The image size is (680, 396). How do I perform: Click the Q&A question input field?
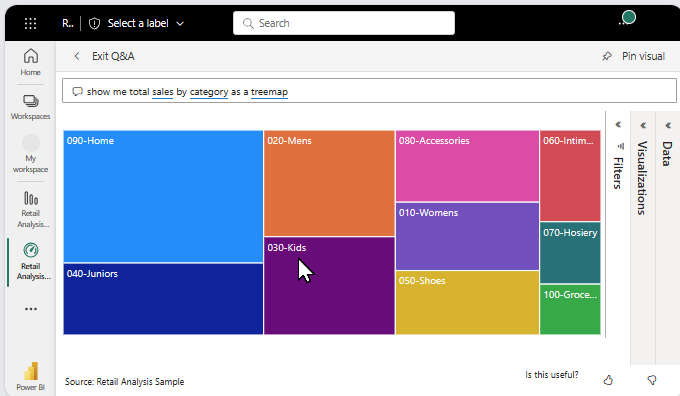click(369, 91)
